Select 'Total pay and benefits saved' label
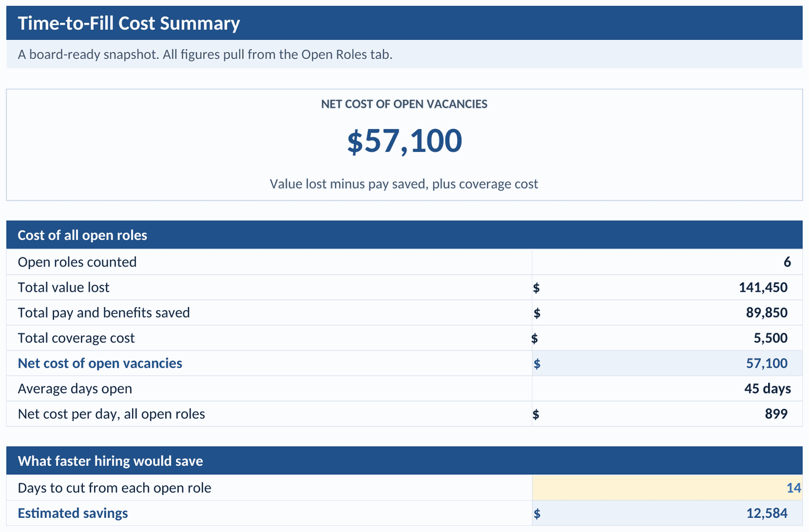809x532 pixels. click(x=104, y=313)
